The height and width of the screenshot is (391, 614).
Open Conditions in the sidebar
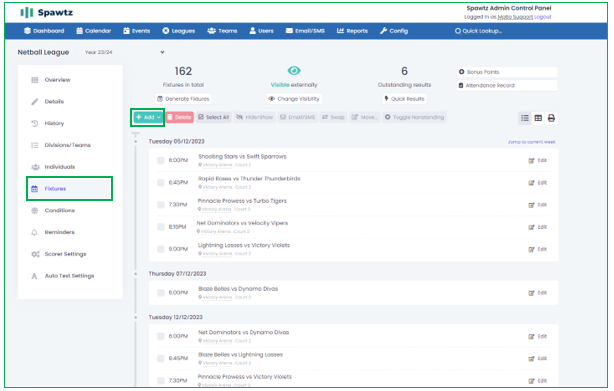click(x=60, y=211)
